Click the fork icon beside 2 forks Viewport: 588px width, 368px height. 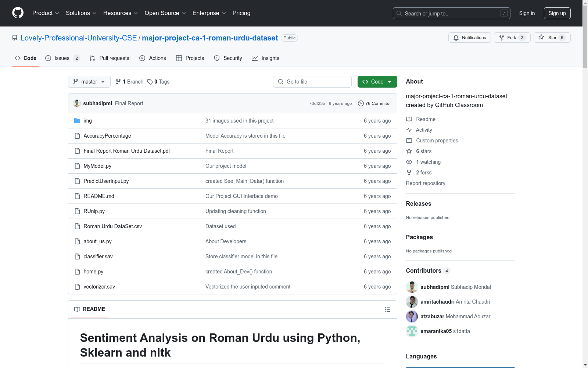click(x=409, y=173)
